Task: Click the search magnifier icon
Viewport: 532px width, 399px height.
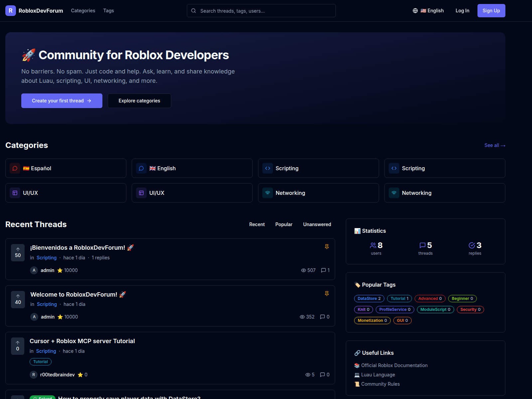Action: click(194, 11)
